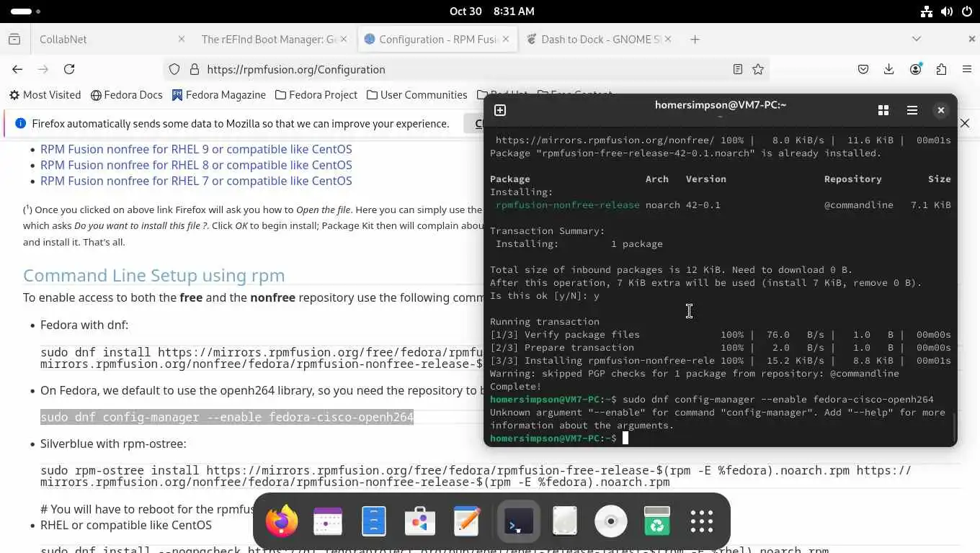Click 'Fedora with dnf:' list item

click(x=84, y=325)
